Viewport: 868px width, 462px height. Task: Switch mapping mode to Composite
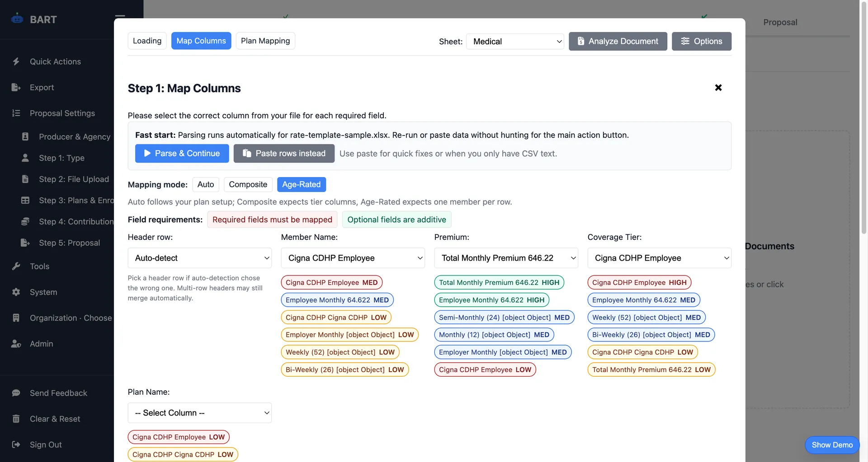(x=248, y=184)
